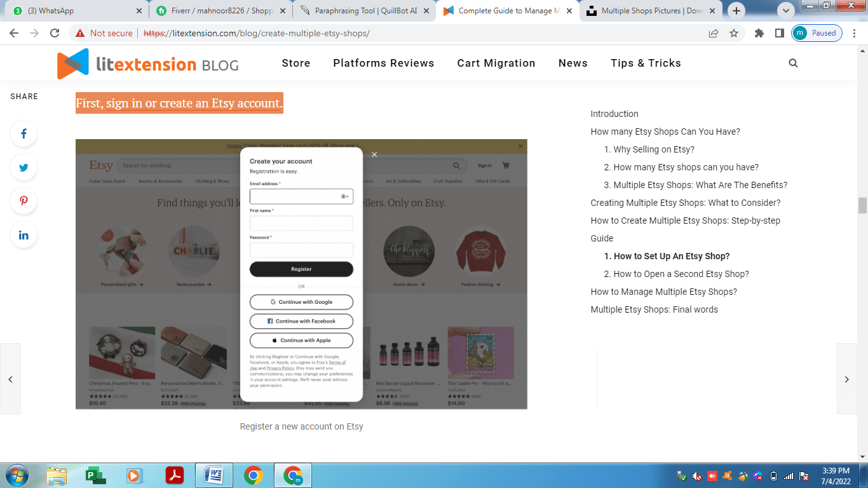Go to the Introduction section
Image resolution: width=868 pixels, height=488 pixels.
pos(614,114)
